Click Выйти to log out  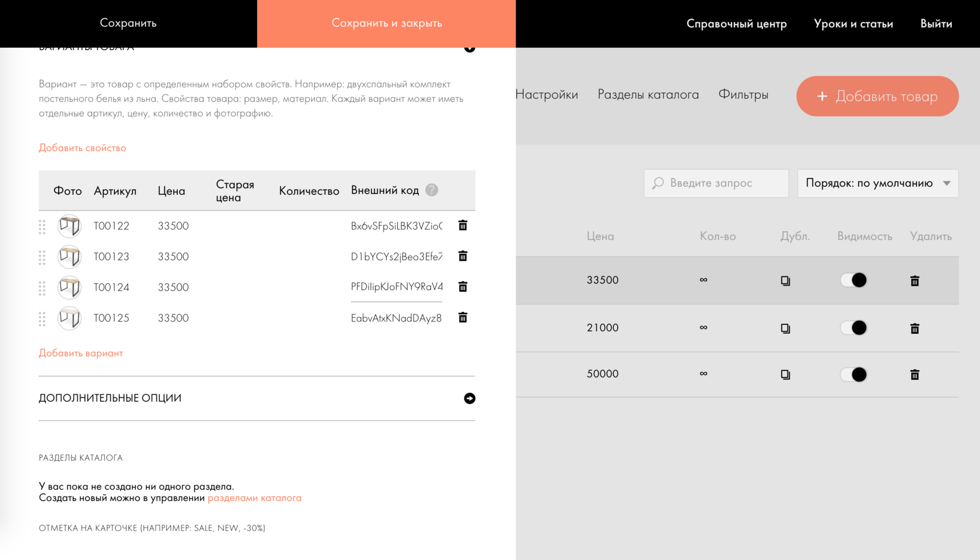[x=936, y=24]
